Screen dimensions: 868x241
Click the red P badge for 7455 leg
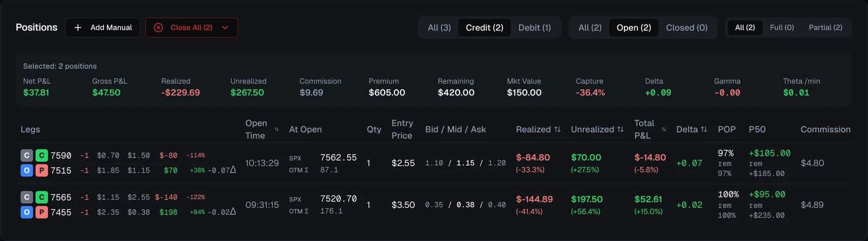click(42, 213)
